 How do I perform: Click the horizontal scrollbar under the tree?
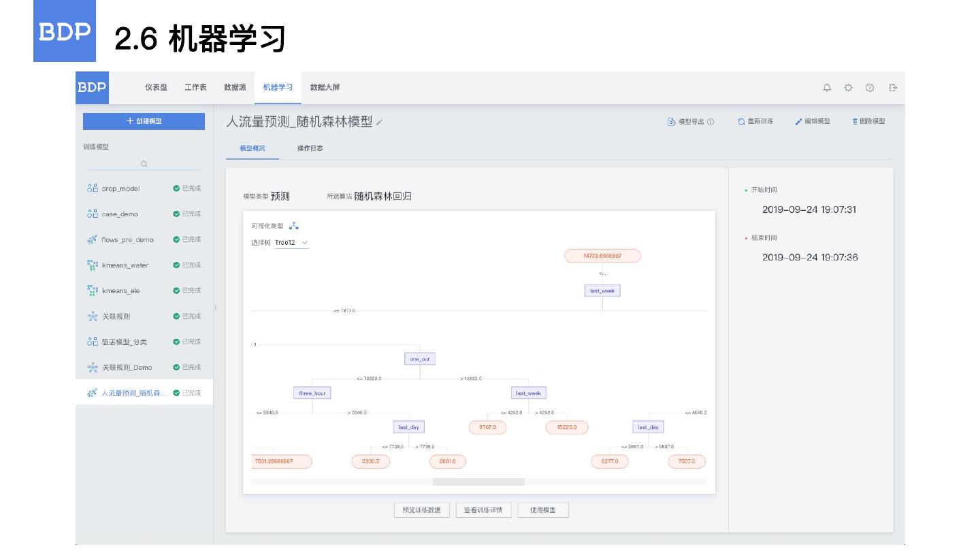[478, 482]
